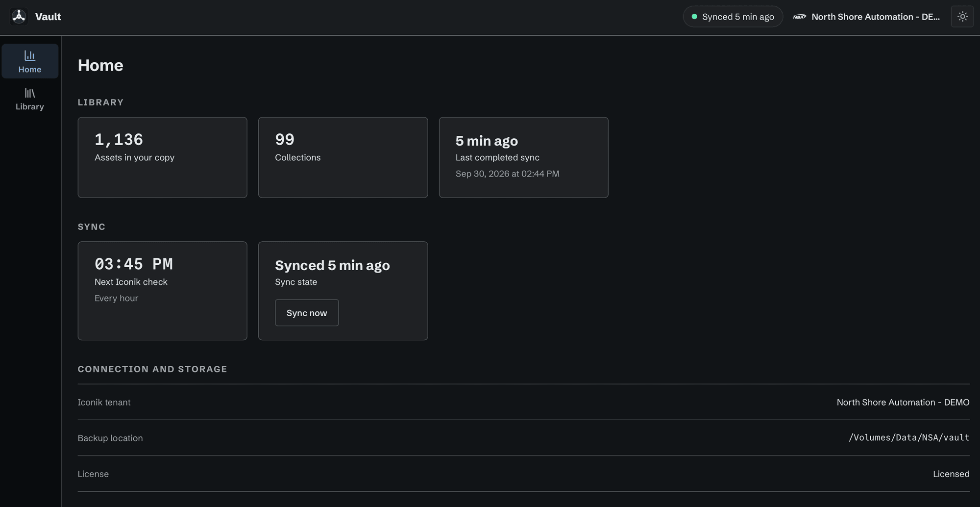Screen dimensions: 980x507
Task: Click the Vault logo icon
Action: [x=19, y=17]
